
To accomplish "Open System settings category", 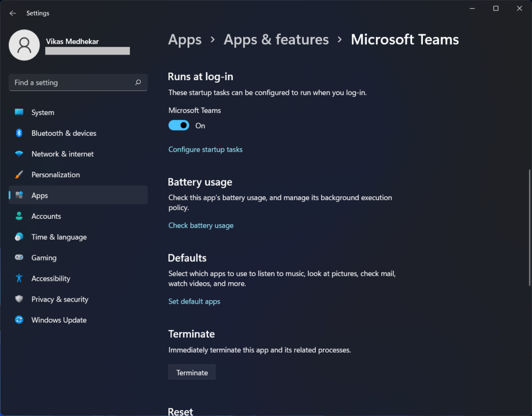I will [x=78, y=112].
